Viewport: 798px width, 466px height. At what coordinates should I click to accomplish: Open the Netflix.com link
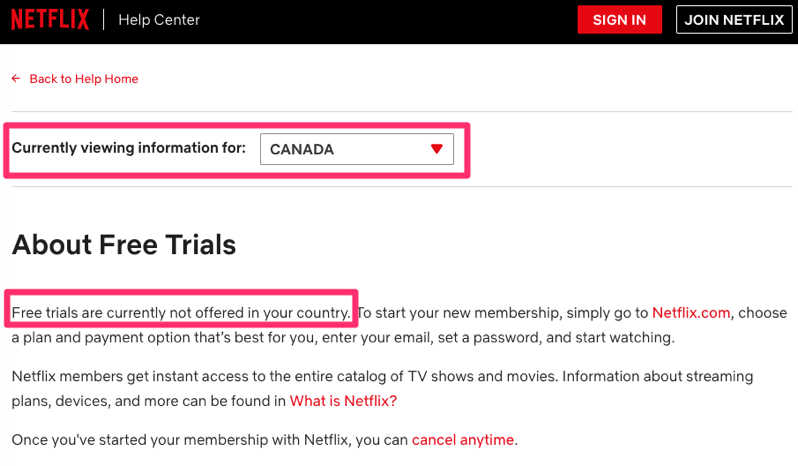point(691,312)
